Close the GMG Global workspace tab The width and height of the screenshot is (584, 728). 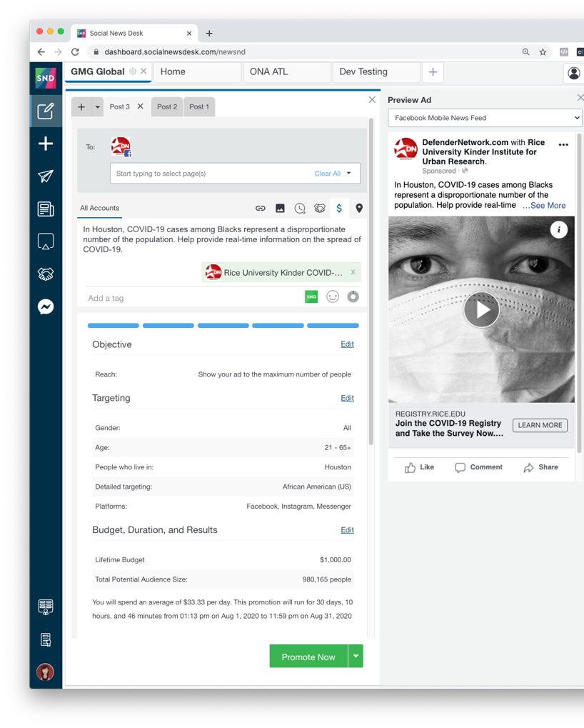(x=144, y=71)
